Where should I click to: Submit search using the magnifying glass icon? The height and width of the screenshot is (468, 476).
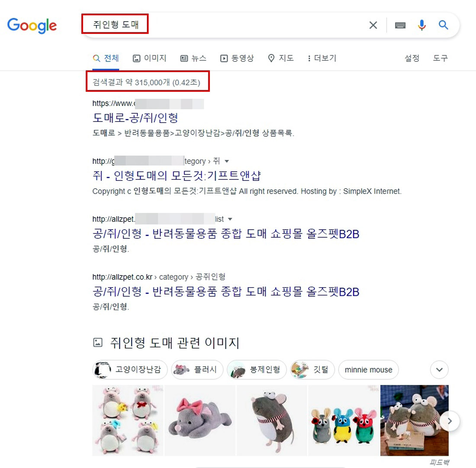(443, 25)
